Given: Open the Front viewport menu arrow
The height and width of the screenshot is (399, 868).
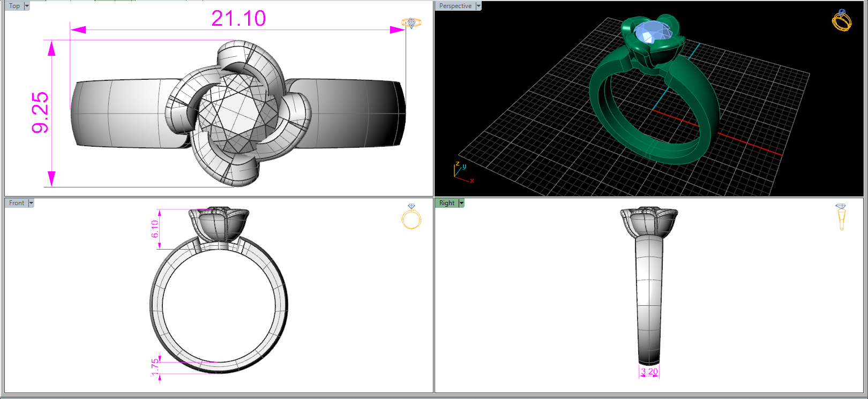Looking at the screenshot, I should 31,203.
